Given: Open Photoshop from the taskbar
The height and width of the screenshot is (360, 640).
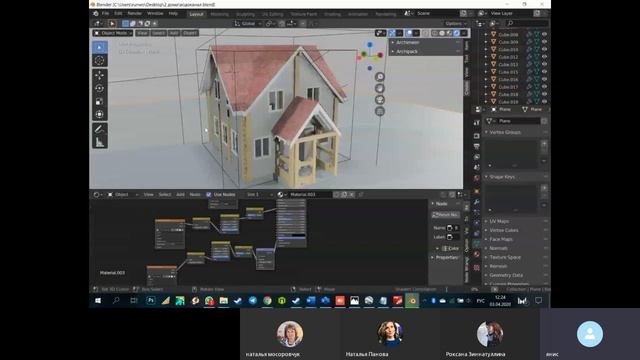Looking at the screenshot, I should 151,301.
